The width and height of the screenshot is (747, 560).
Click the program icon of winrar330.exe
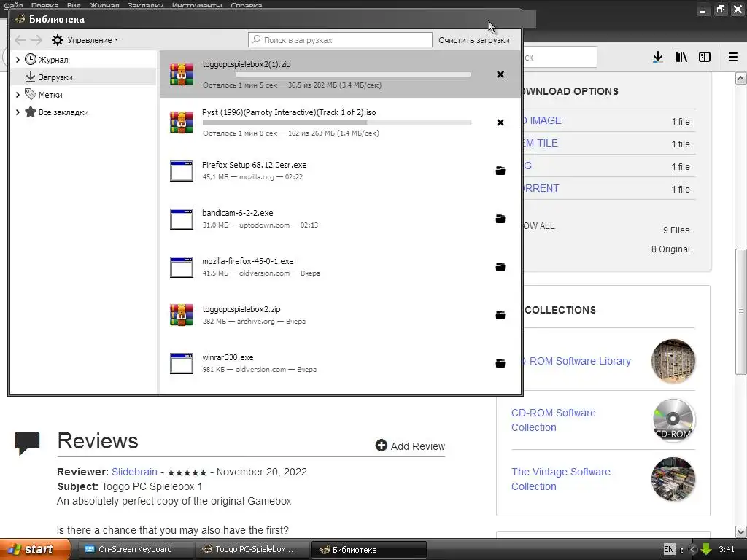tap(182, 363)
